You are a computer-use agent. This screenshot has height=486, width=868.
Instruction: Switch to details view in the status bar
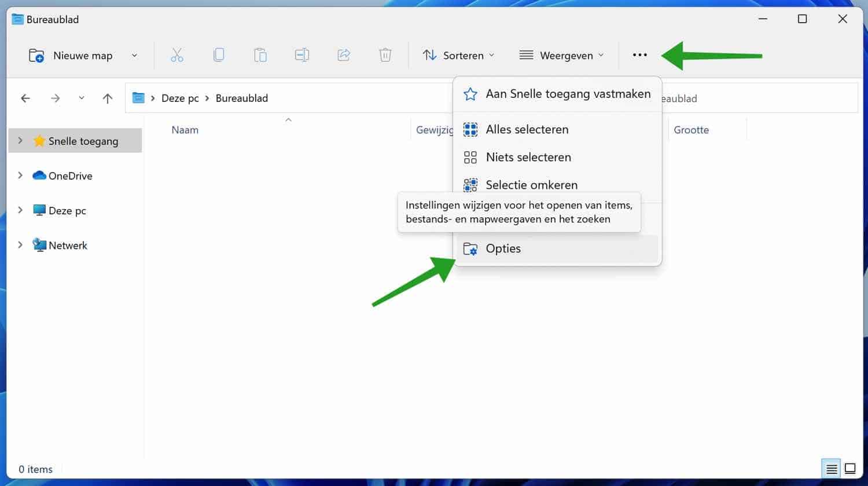point(831,468)
